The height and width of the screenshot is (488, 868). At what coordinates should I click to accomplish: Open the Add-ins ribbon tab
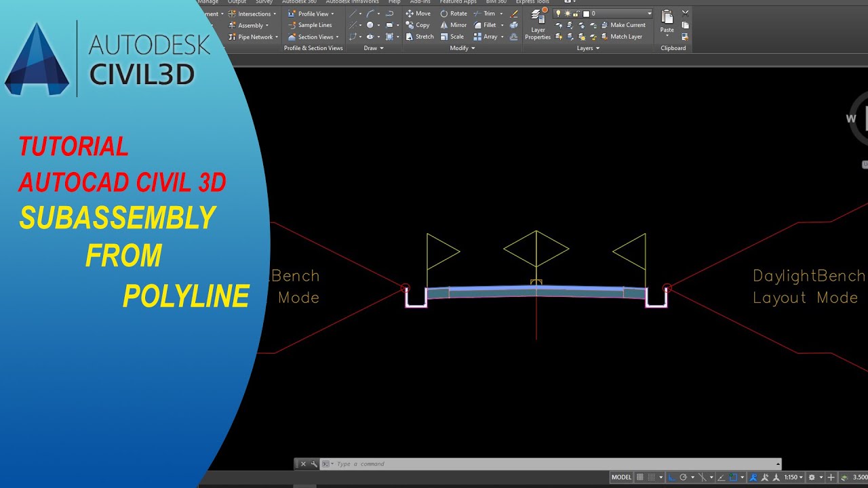(x=420, y=2)
